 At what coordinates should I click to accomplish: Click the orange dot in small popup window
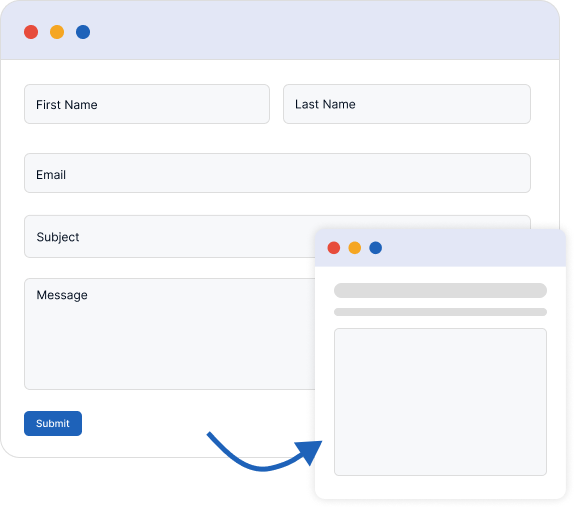click(x=354, y=248)
